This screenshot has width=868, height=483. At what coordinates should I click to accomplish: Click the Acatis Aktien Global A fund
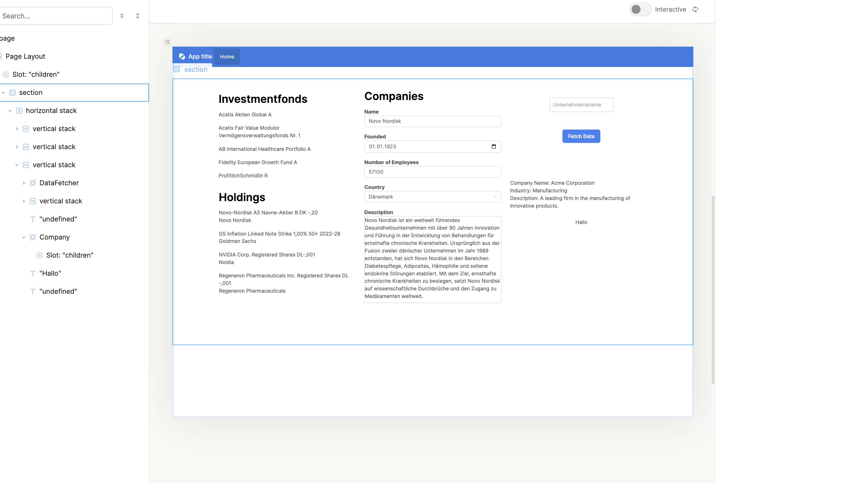[x=245, y=115]
